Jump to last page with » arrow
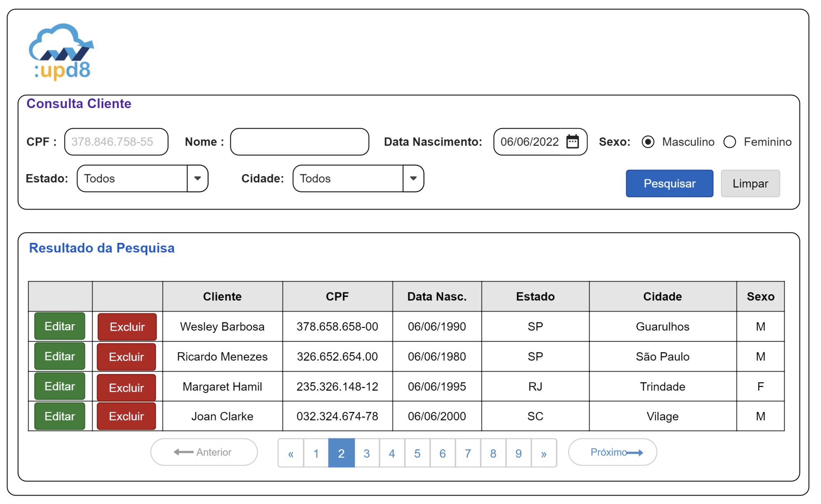The height and width of the screenshot is (504, 821). coord(544,453)
